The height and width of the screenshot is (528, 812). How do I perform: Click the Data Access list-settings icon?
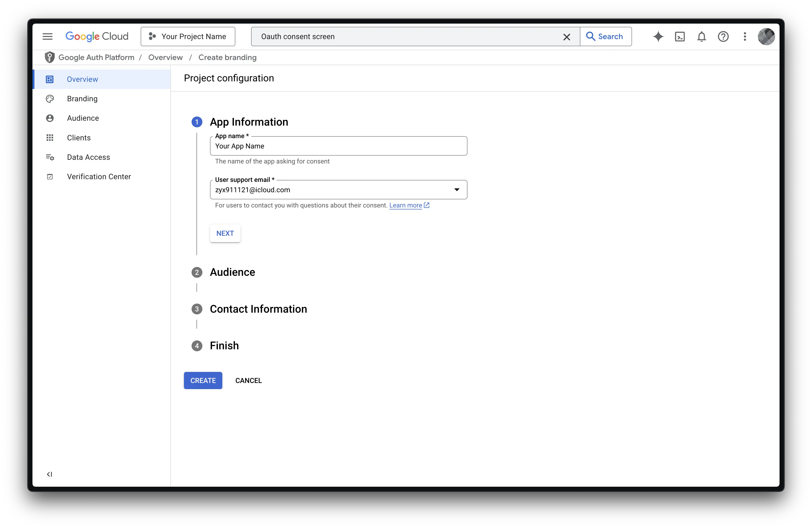[50, 157]
